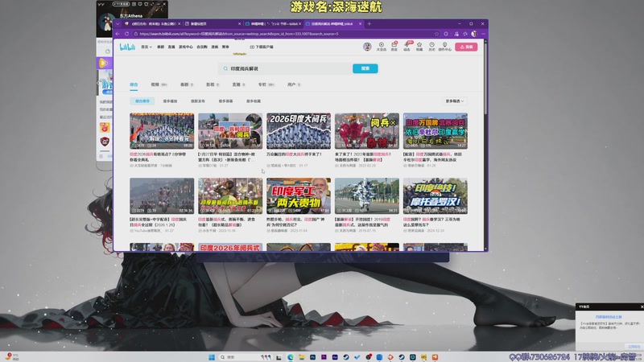644x362 pixels.
Task: Open the 2026印度大阅兵 video thumbnail
Action: click(299, 131)
